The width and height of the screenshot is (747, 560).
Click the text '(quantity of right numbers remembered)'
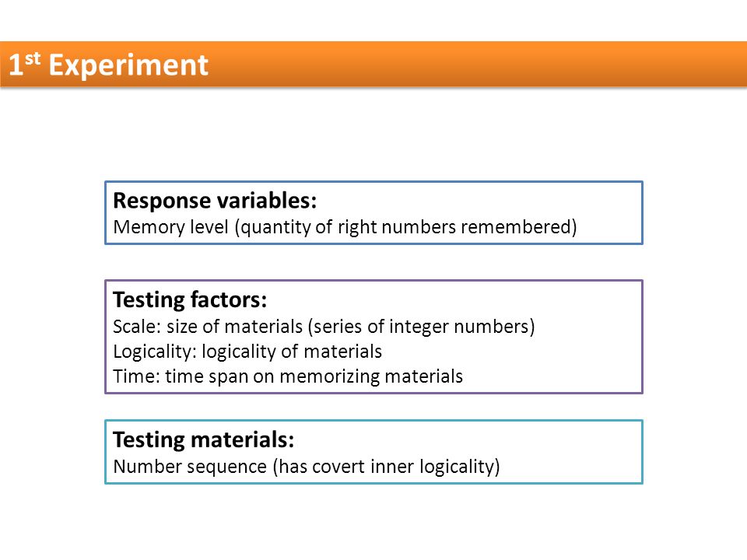406,227
